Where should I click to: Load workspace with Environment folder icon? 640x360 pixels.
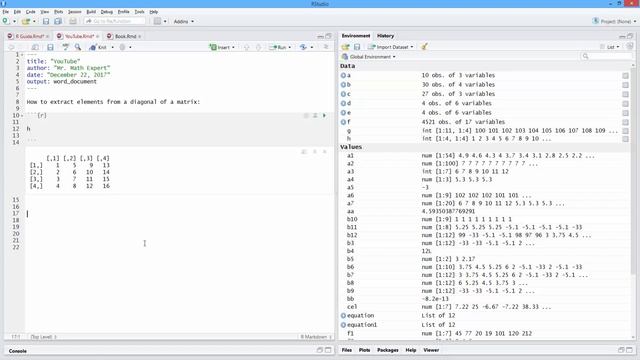(345, 47)
